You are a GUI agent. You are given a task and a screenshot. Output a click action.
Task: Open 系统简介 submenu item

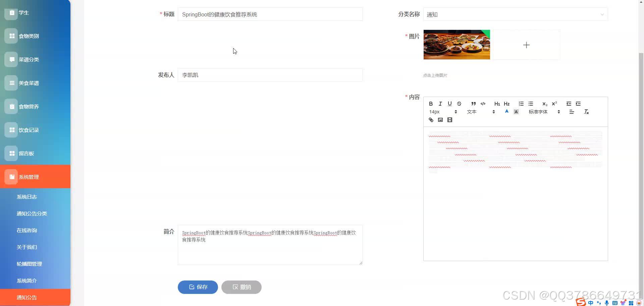click(35, 281)
